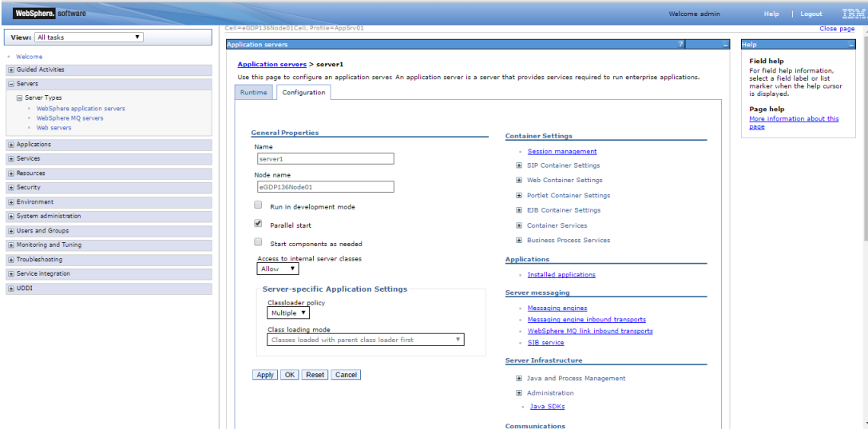Minimize the Application servers panel

pyautogui.click(x=725, y=45)
